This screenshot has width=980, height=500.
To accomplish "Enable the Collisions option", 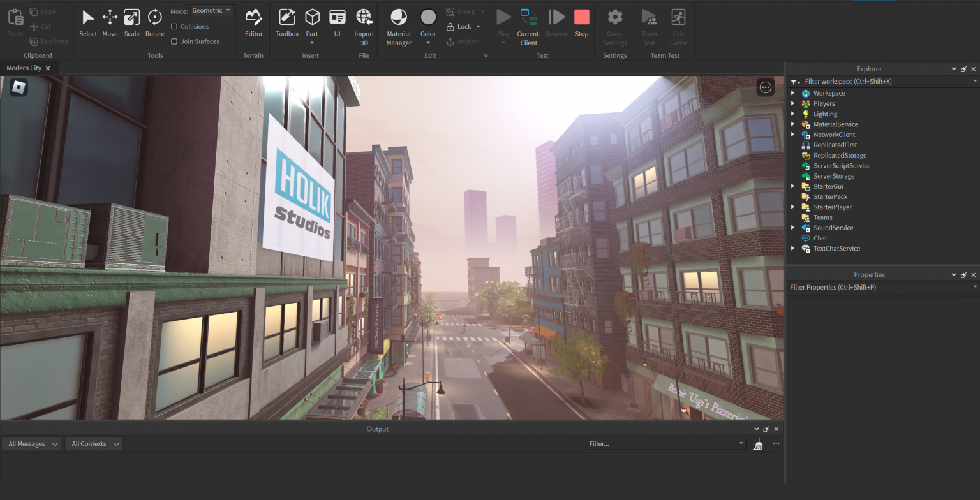I will [x=174, y=26].
